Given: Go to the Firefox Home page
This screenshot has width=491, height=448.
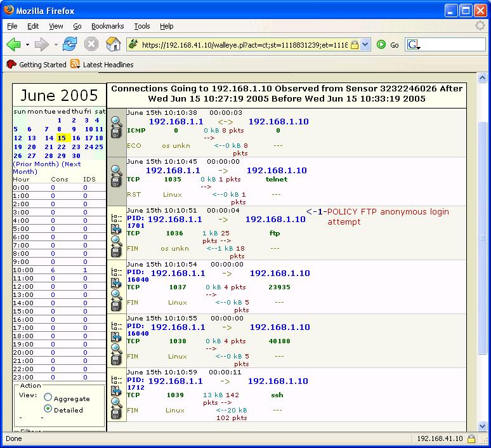Looking at the screenshot, I should (x=113, y=44).
